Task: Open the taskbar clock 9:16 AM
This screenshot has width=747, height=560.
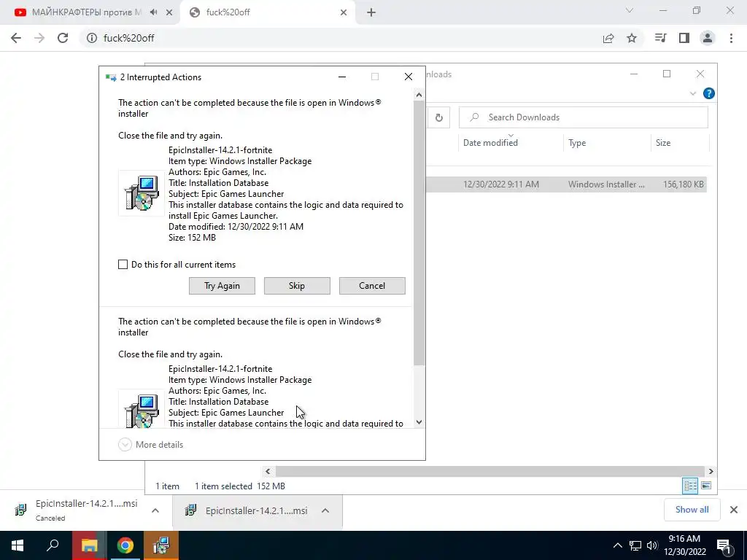Action: 684,545
